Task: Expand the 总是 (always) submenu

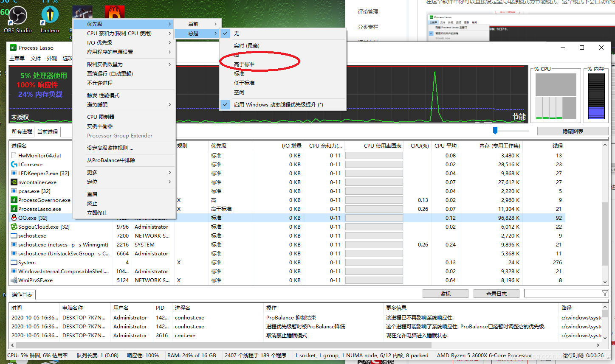Action: point(198,34)
